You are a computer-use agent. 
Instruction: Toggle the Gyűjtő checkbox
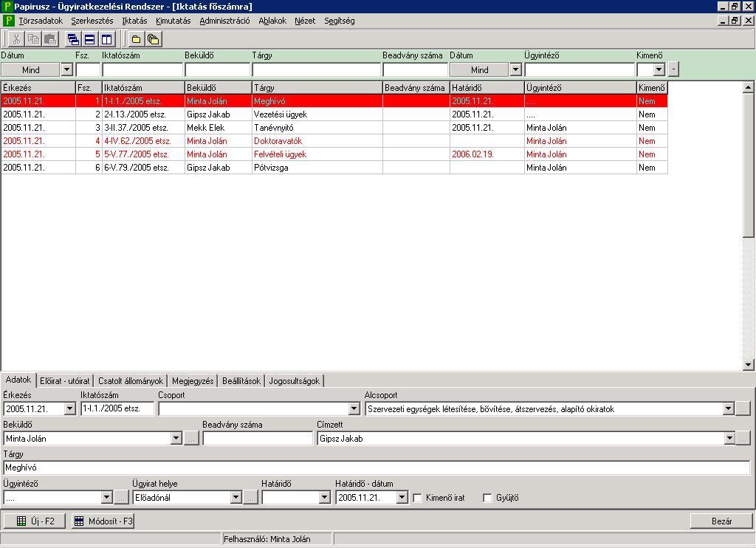487,498
